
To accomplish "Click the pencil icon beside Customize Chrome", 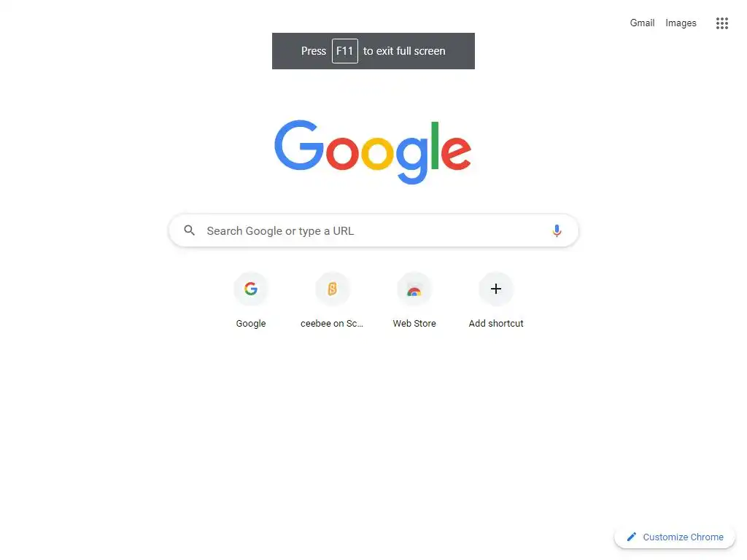I will coord(631,537).
